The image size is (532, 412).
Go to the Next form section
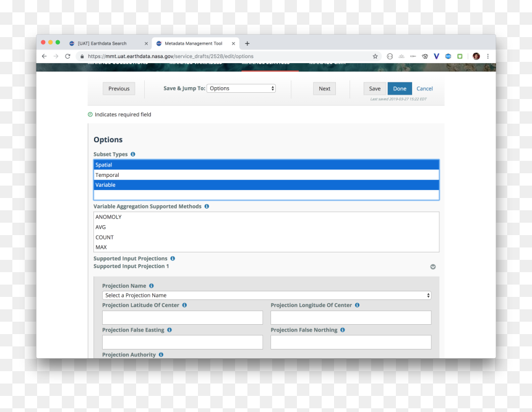pyautogui.click(x=324, y=88)
